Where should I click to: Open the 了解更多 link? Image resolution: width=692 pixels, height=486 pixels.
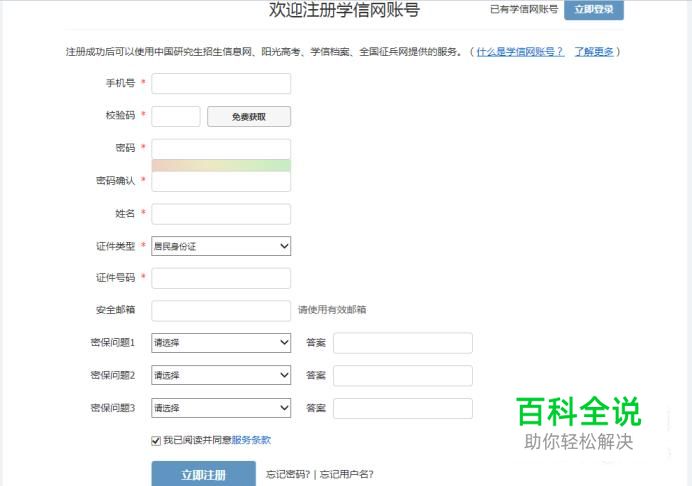(594, 52)
